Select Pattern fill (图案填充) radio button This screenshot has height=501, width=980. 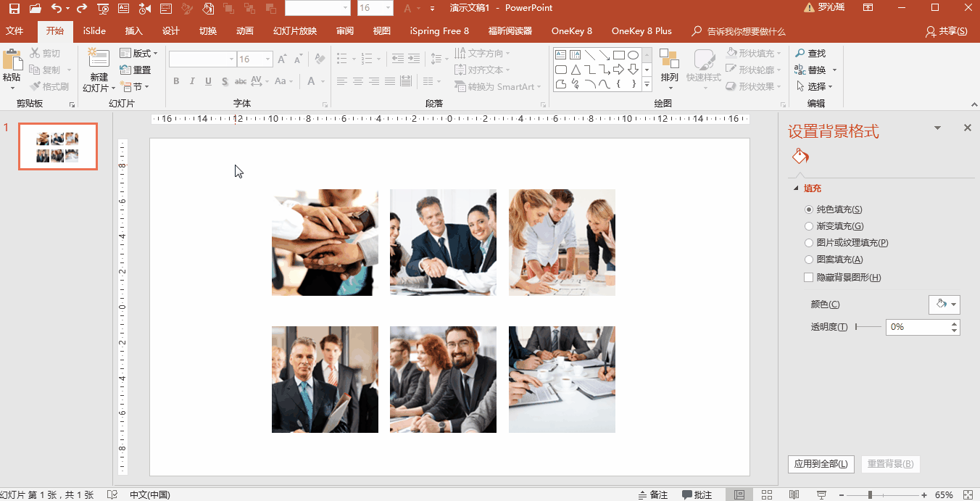(x=809, y=260)
